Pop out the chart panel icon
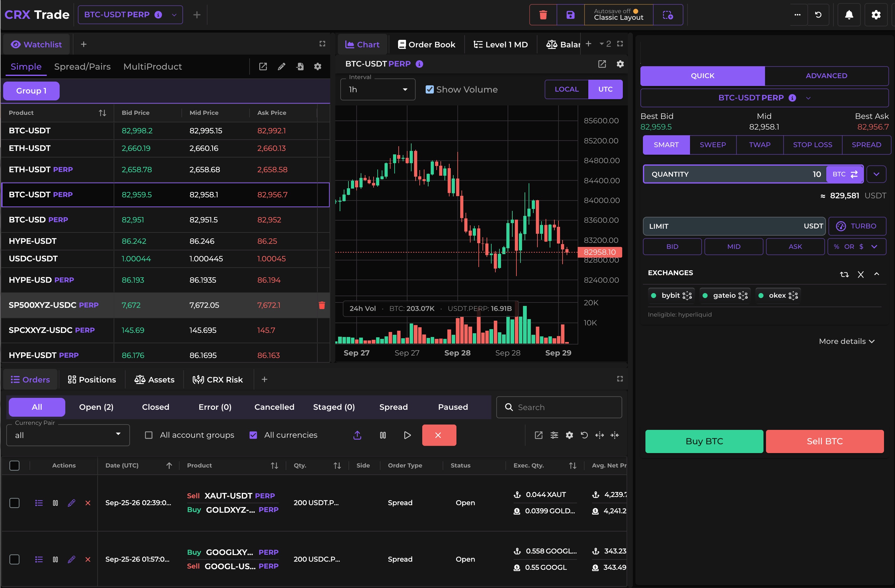Screen dimensions: 895x588 pyautogui.click(x=602, y=64)
